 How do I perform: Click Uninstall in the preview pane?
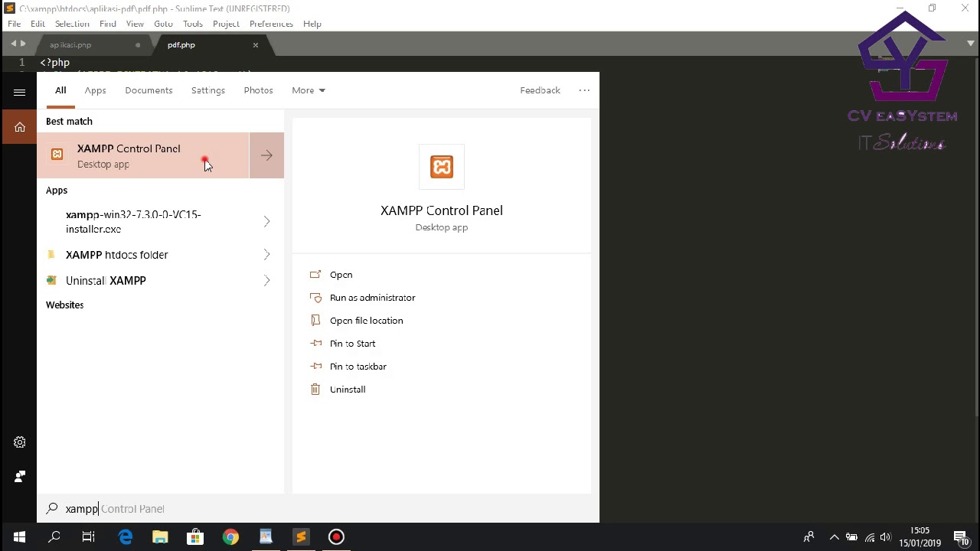348,390
